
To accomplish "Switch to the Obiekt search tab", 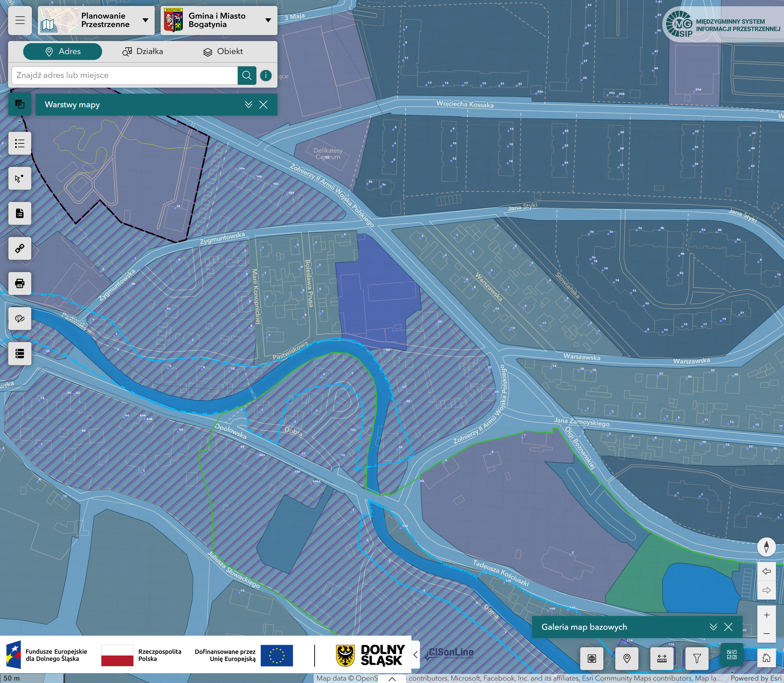I will pos(223,52).
